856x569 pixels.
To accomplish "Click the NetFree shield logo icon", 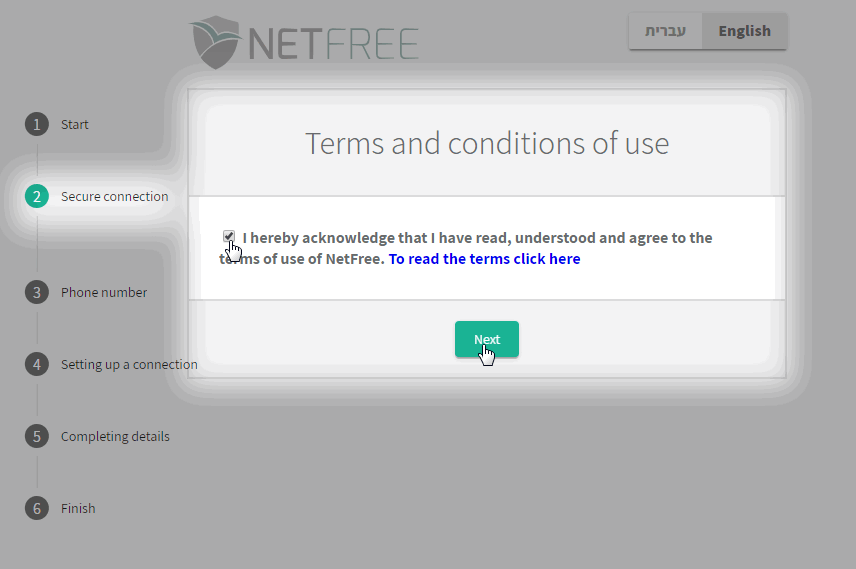I will coord(216,43).
